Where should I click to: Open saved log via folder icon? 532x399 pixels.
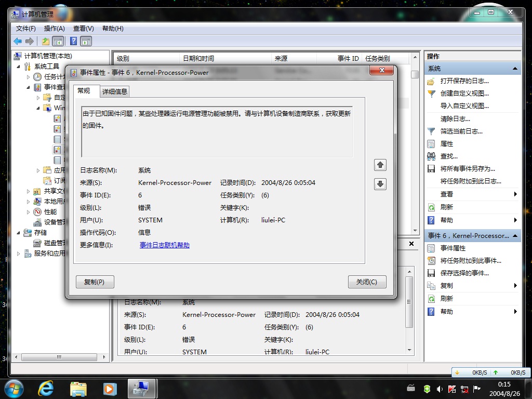tap(431, 81)
